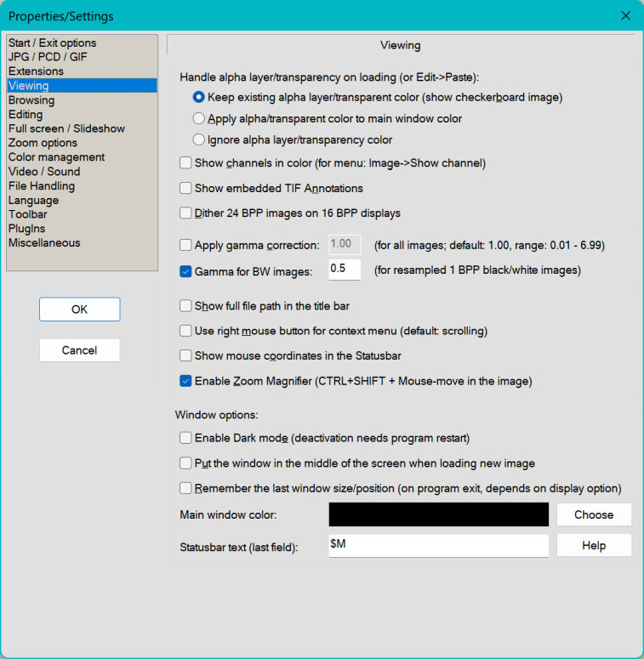Click the Gamma for BW images value field
Screen dimensions: 644x659
(x=345, y=270)
